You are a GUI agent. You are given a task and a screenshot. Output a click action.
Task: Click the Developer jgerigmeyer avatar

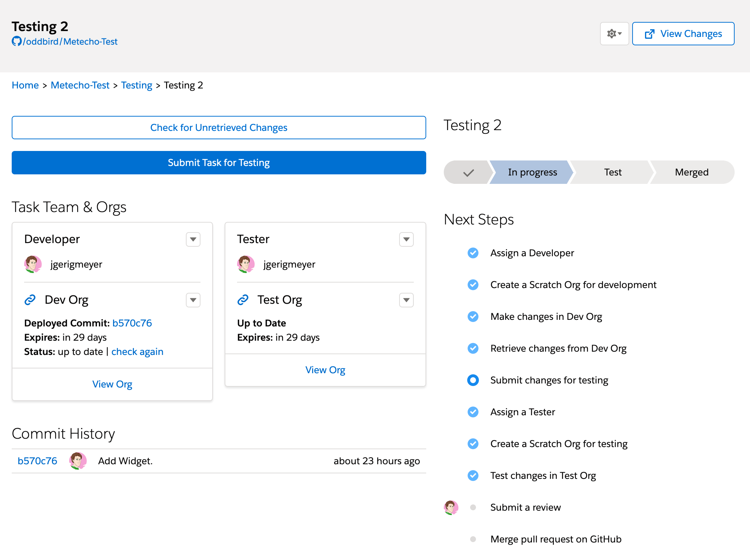(33, 264)
